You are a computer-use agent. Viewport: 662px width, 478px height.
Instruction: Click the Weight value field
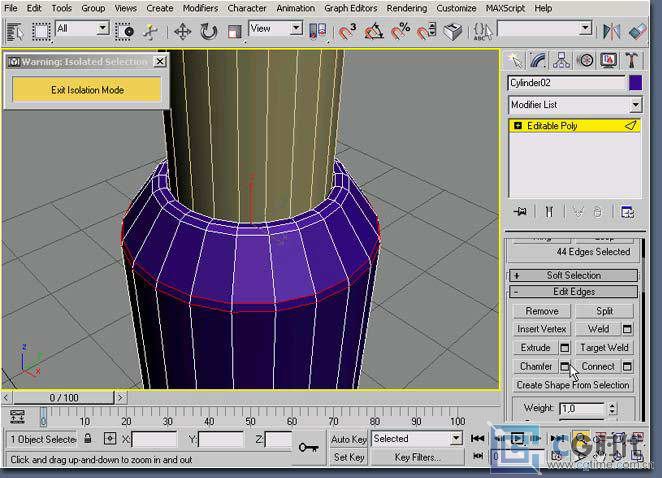point(582,408)
